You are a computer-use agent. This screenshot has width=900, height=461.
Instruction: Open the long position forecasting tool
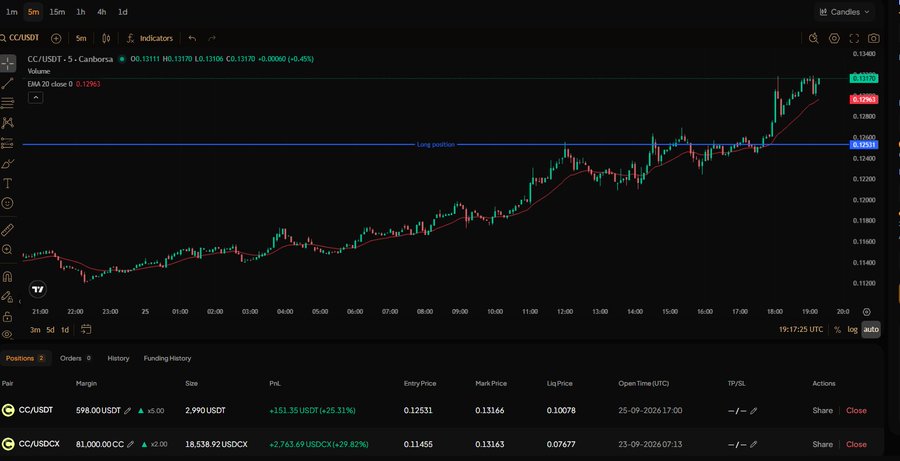[x=7, y=143]
